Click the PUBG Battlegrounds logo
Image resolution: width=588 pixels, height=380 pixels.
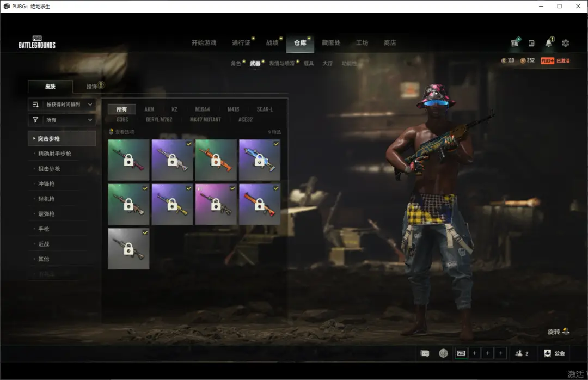coord(37,43)
